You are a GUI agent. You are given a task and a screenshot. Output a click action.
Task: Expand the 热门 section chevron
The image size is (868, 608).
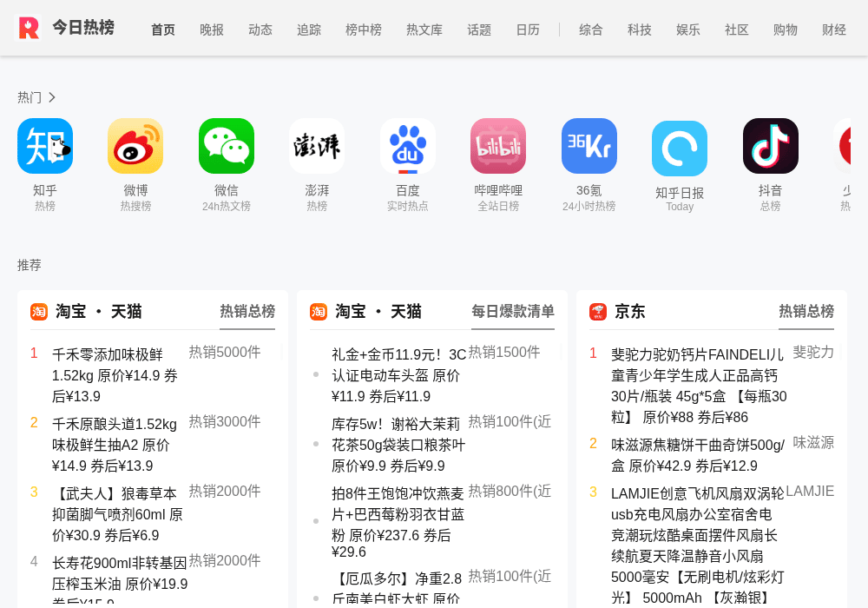[52, 97]
